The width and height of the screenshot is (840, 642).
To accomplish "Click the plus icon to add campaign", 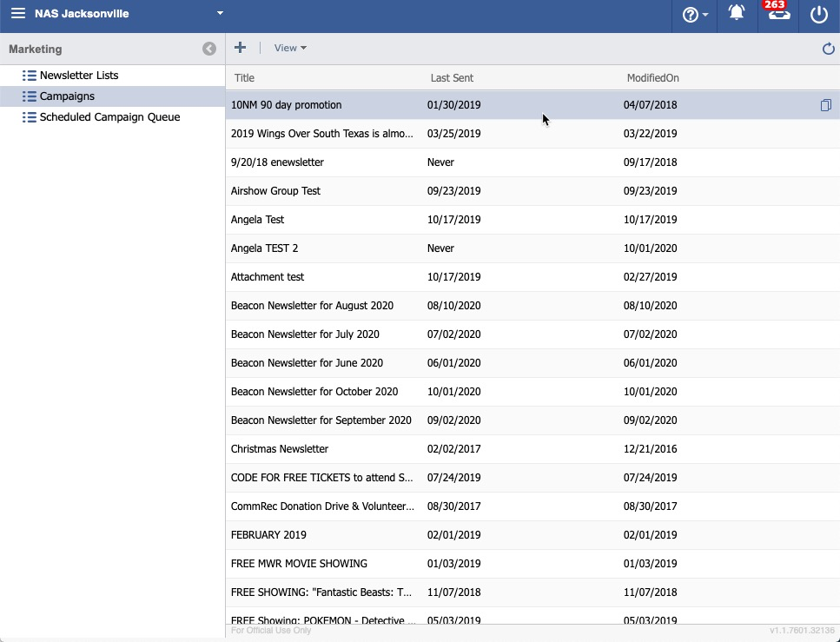I will 241,48.
